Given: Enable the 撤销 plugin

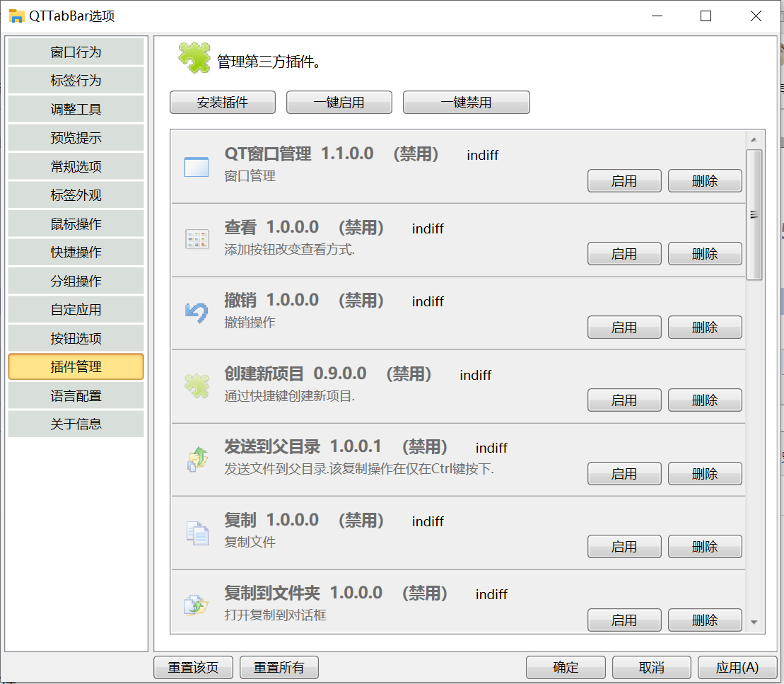Looking at the screenshot, I should tap(624, 327).
